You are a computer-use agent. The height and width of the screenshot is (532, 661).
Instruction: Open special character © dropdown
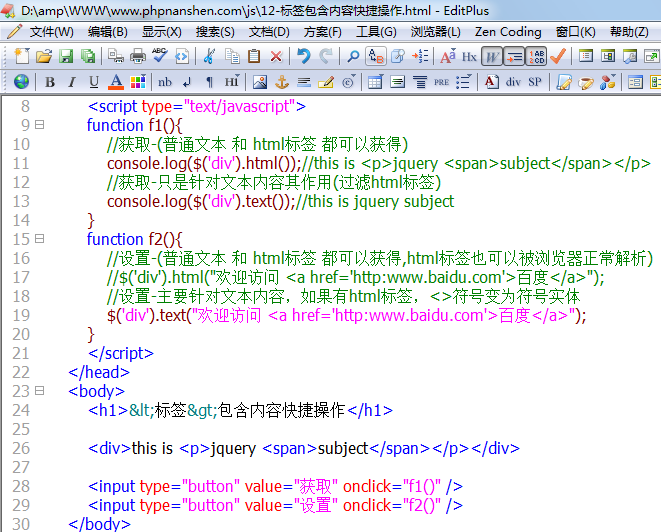click(348, 82)
